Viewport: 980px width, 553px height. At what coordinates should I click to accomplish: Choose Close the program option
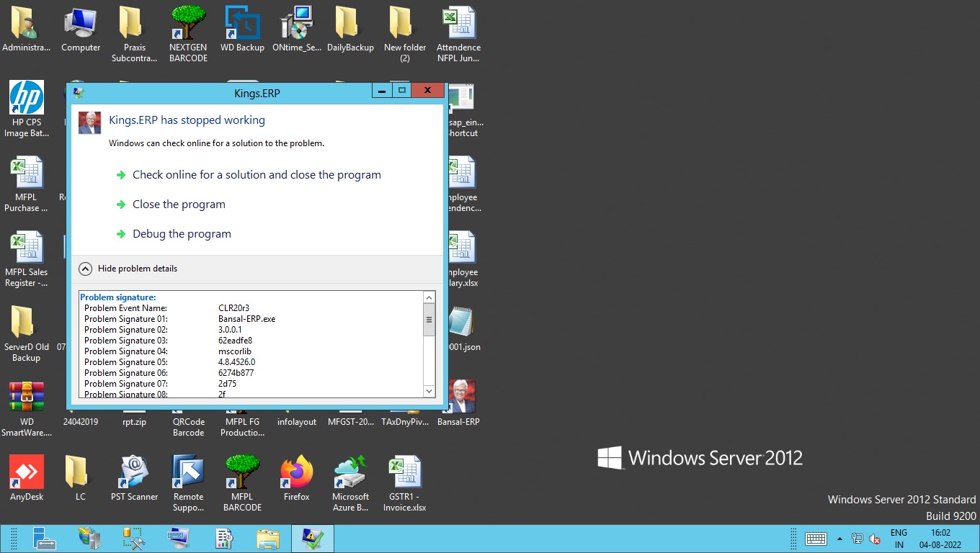[179, 204]
